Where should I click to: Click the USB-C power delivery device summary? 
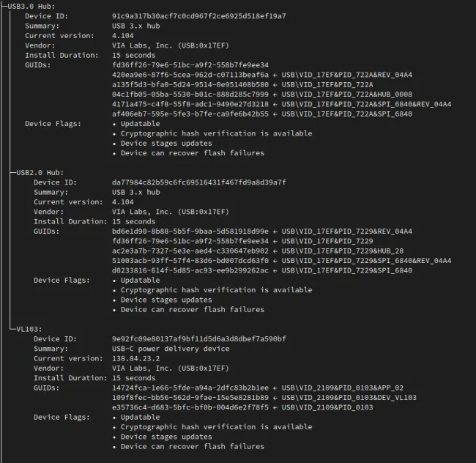(x=171, y=349)
